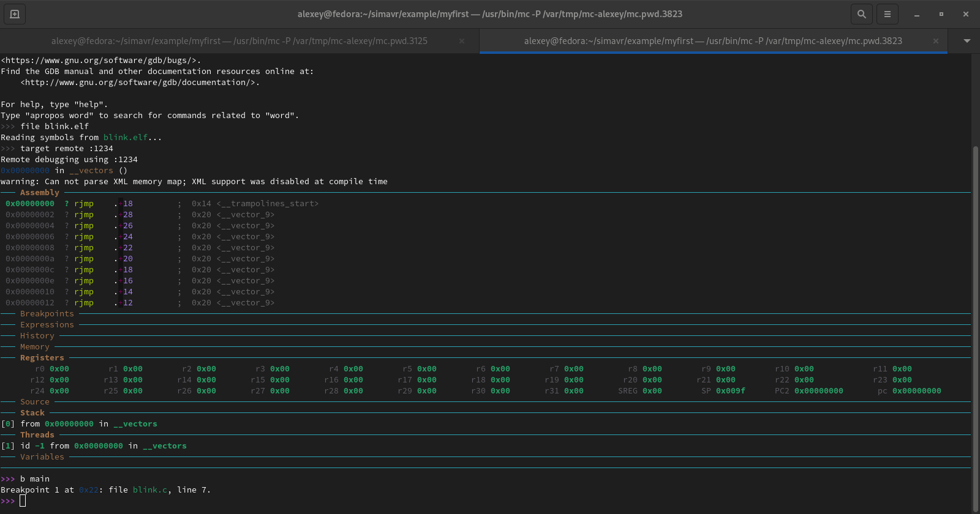Click the r16 register value
Image resolution: width=980 pixels, height=514 pixels.
tap(353, 380)
